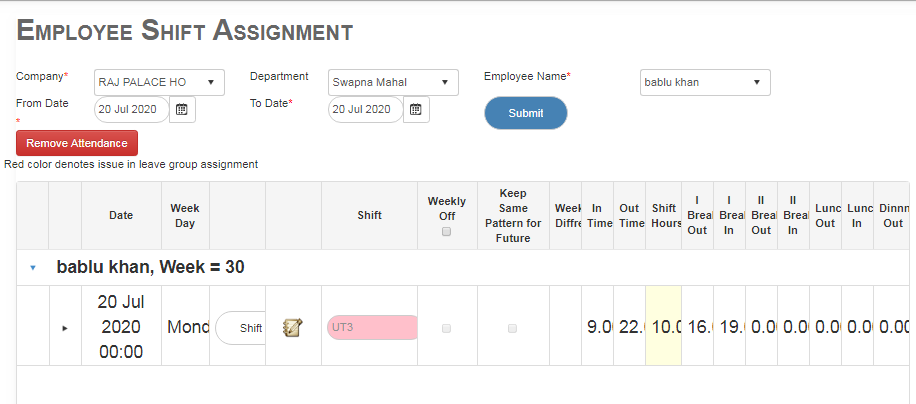Click the pink UT3 shift field
Viewport: 916px width, 404px height.
tap(370, 327)
